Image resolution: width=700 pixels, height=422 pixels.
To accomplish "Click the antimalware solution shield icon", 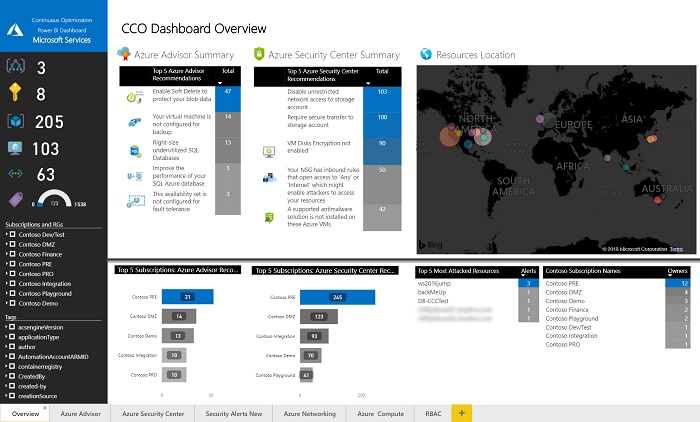I will point(269,217).
